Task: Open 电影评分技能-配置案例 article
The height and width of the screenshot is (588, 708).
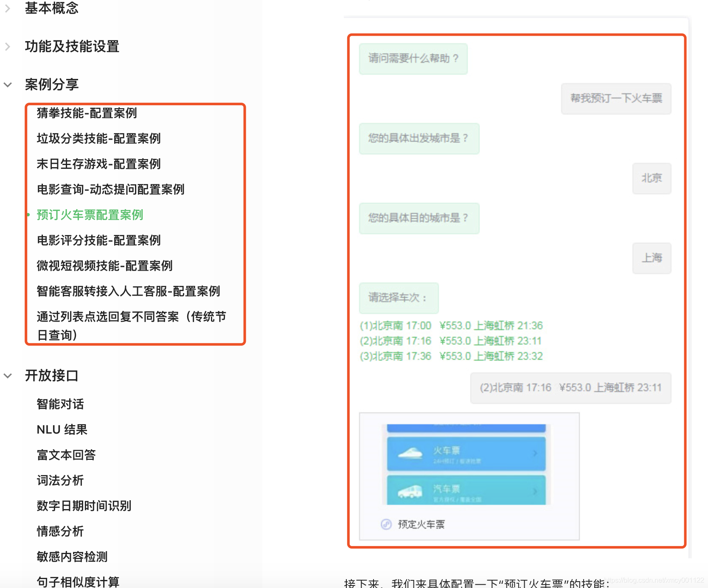Action: 99,241
